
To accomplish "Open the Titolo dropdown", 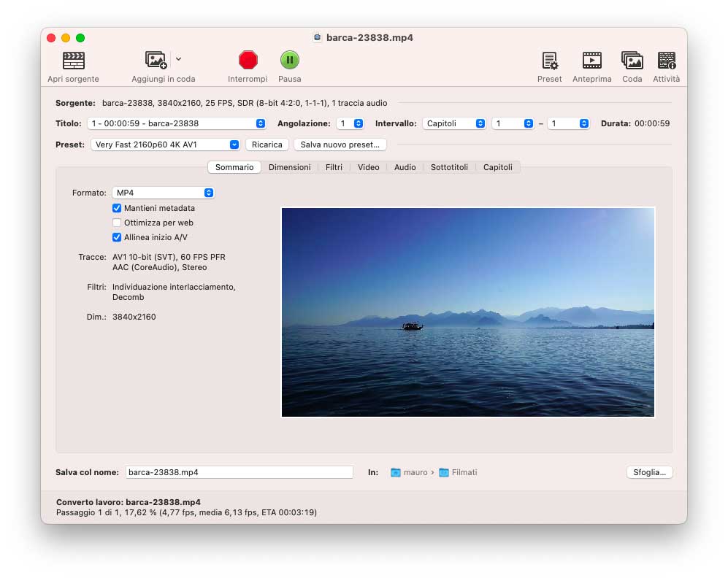I will (177, 123).
